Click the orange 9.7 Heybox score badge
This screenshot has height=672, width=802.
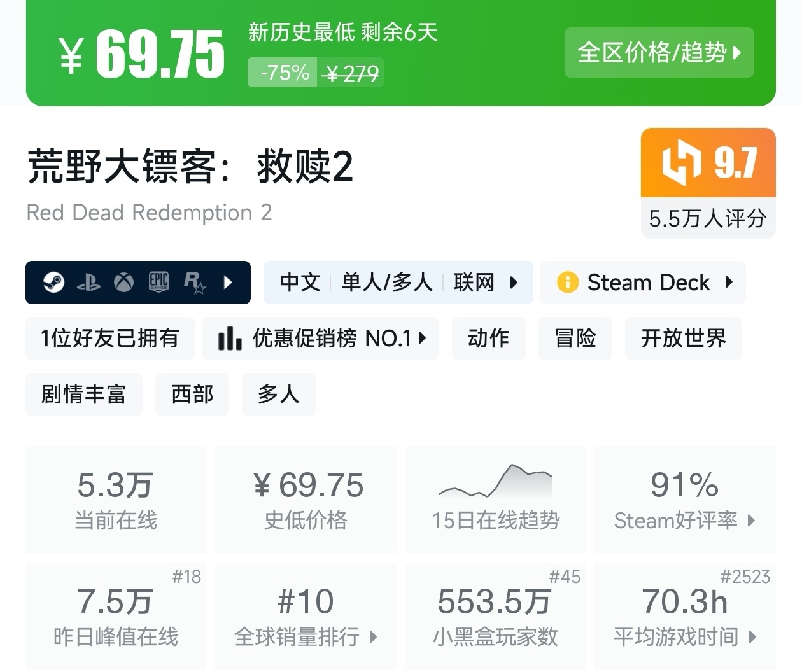pos(708,164)
